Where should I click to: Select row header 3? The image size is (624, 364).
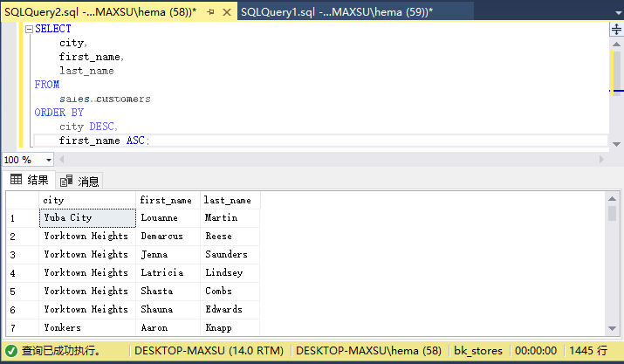(x=23, y=255)
